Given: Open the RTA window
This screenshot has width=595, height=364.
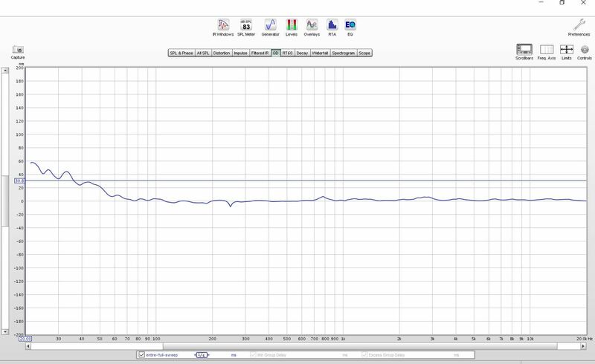Looking at the screenshot, I should coord(332,27).
